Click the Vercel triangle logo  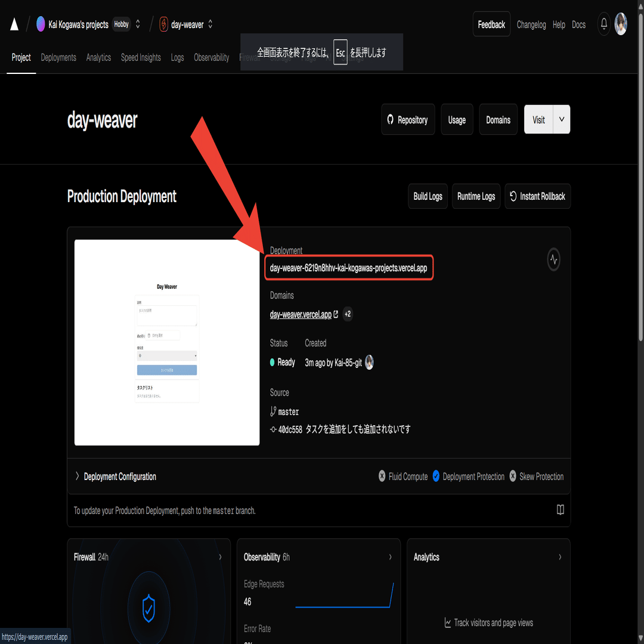coord(14,24)
